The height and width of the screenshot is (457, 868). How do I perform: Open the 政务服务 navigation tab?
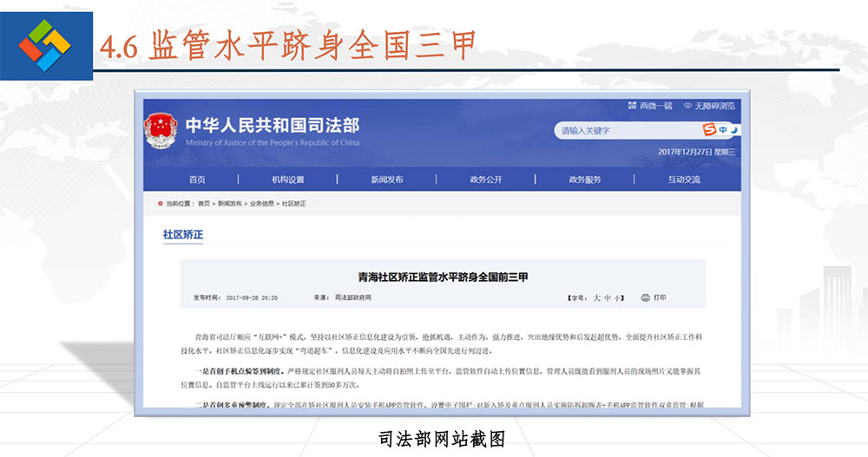(585, 180)
